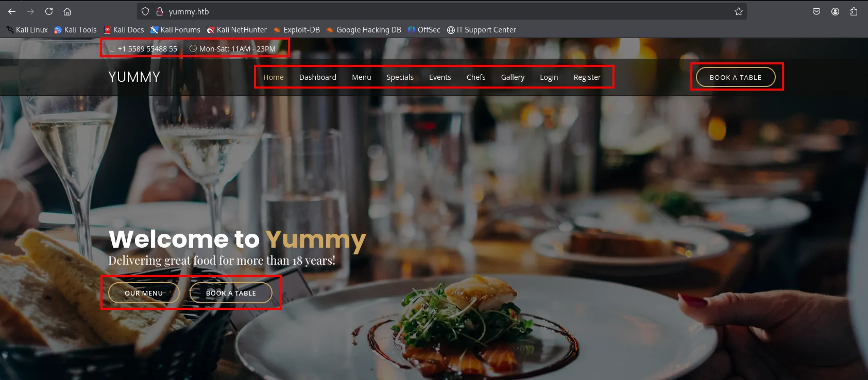The height and width of the screenshot is (380, 868).
Task: Open the Kali Tools bookmark
Action: 75,30
